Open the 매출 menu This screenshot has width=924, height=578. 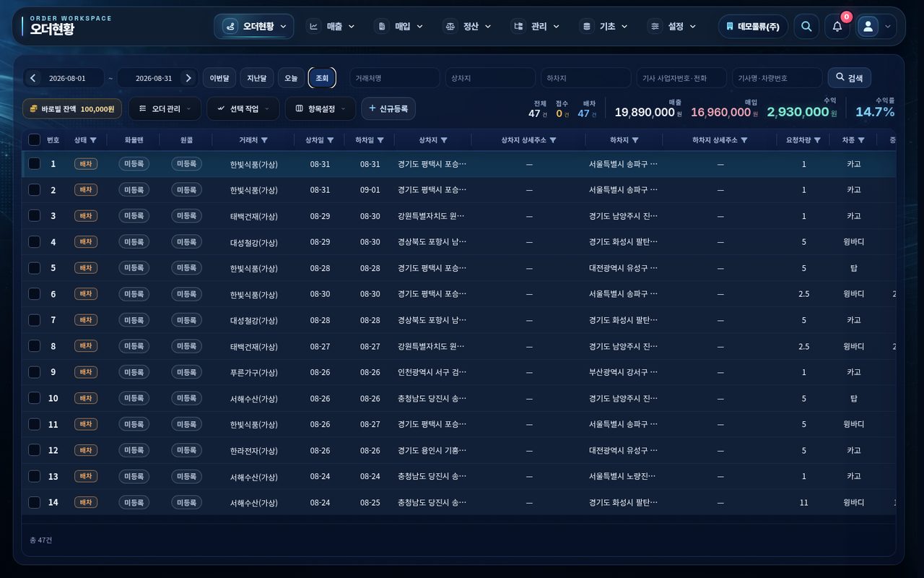click(x=331, y=27)
